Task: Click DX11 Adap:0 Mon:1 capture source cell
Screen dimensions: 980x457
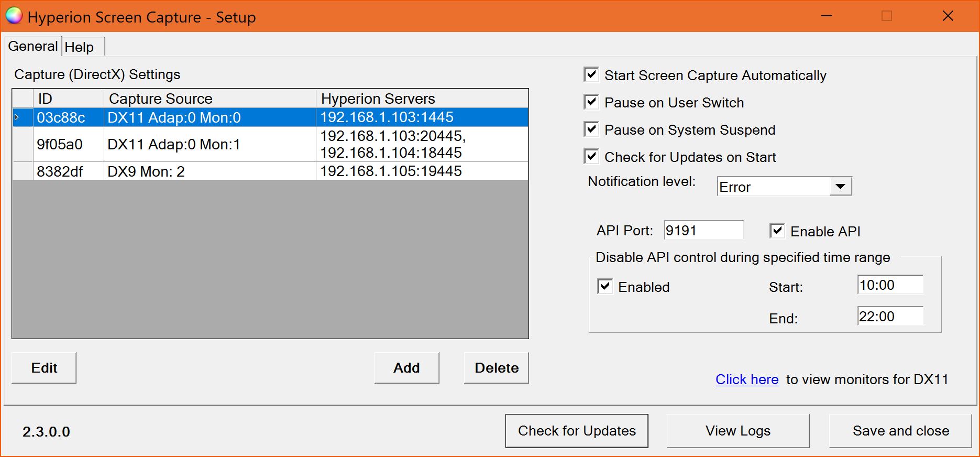Action: click(x=210, y=144)
